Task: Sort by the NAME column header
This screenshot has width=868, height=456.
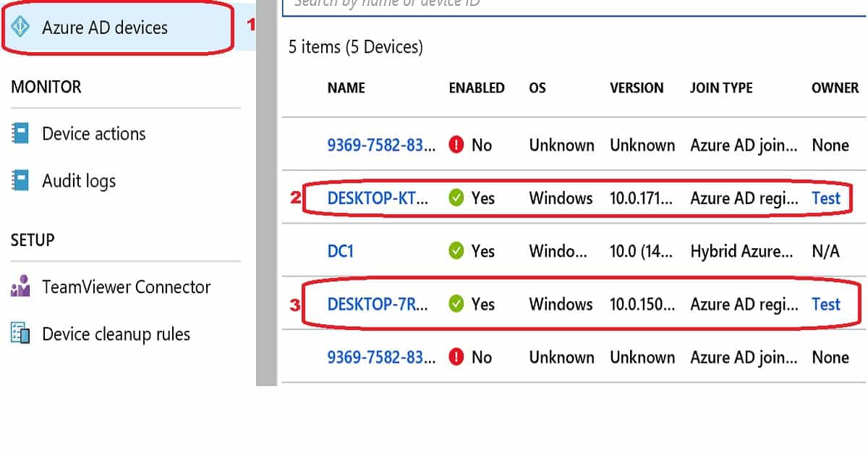Action: 346,88
